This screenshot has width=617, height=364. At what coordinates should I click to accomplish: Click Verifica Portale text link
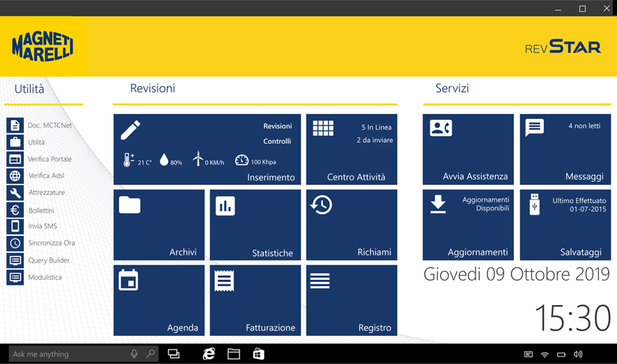49,159
